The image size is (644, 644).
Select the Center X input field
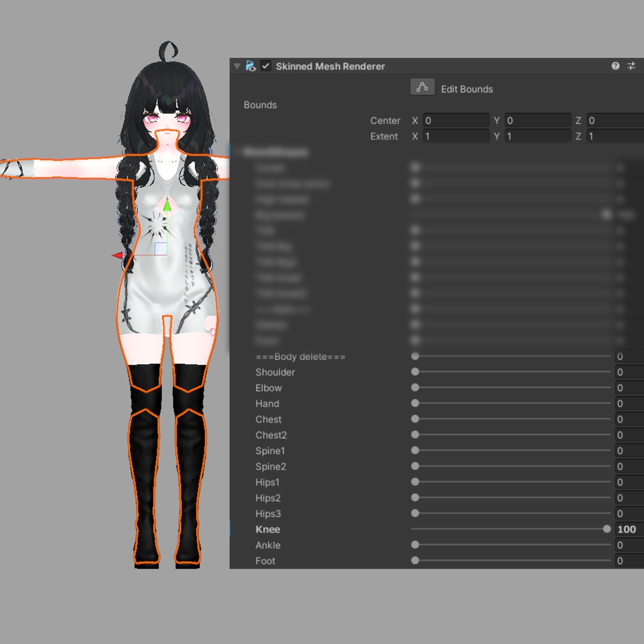[456, 120]
